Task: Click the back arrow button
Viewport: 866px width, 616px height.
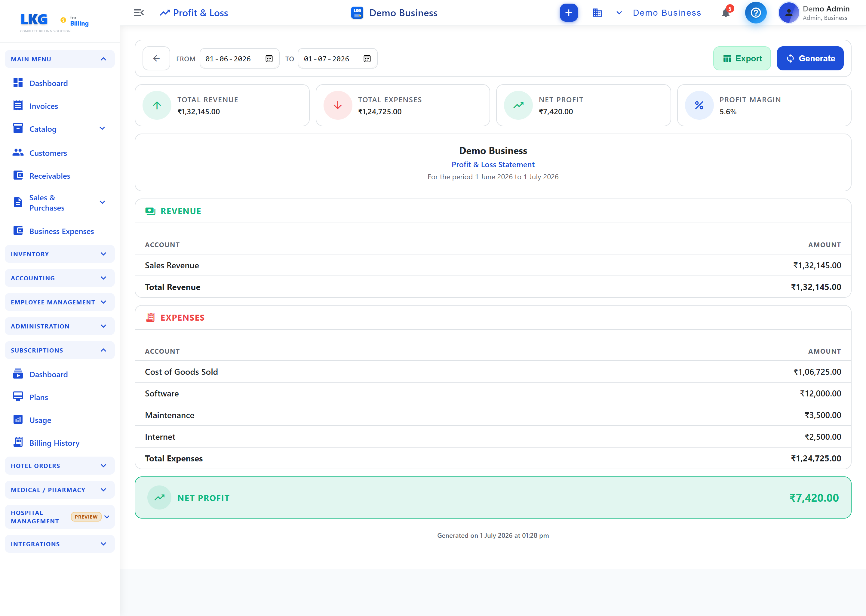Action: pyautogui.click(x=156, y=58)
